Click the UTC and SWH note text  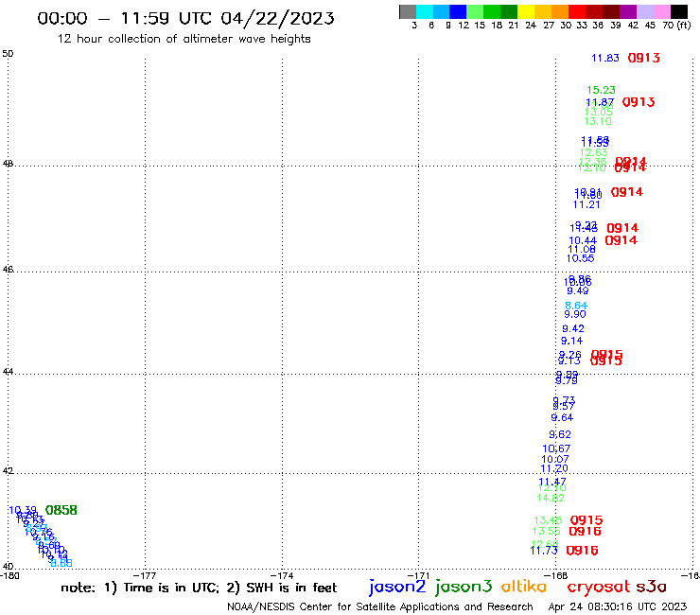tap(199, 588)
